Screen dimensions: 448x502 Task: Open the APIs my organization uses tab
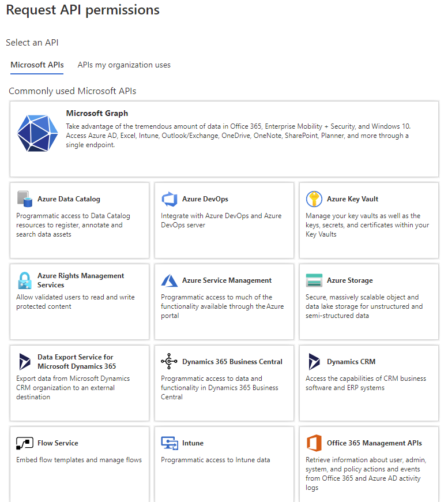(x=124, y=65)
